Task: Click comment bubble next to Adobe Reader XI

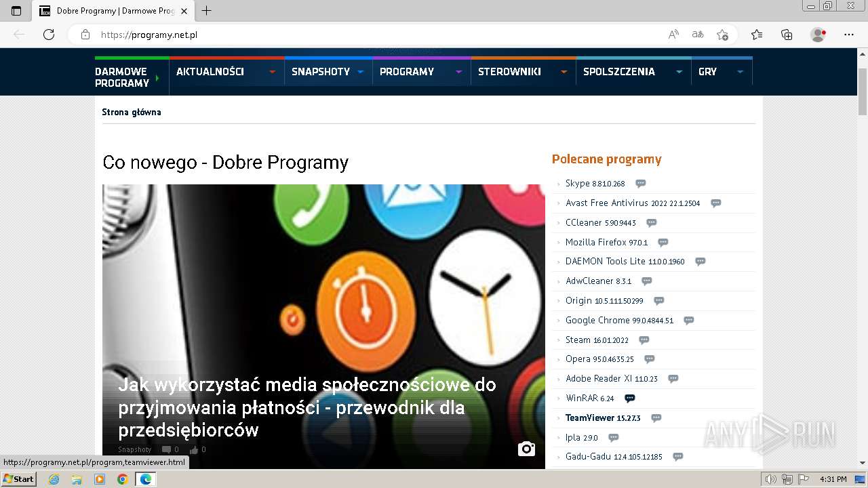Action: (x=673, y=379)
